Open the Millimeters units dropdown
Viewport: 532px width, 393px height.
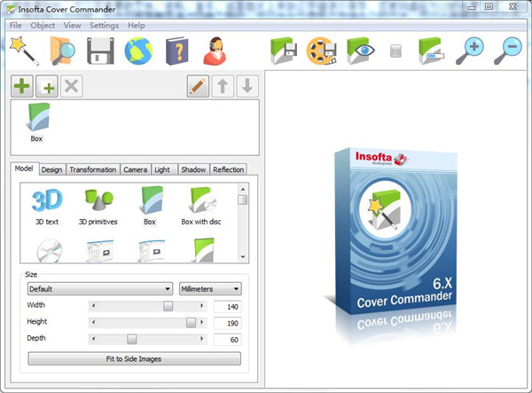(209, 288)
